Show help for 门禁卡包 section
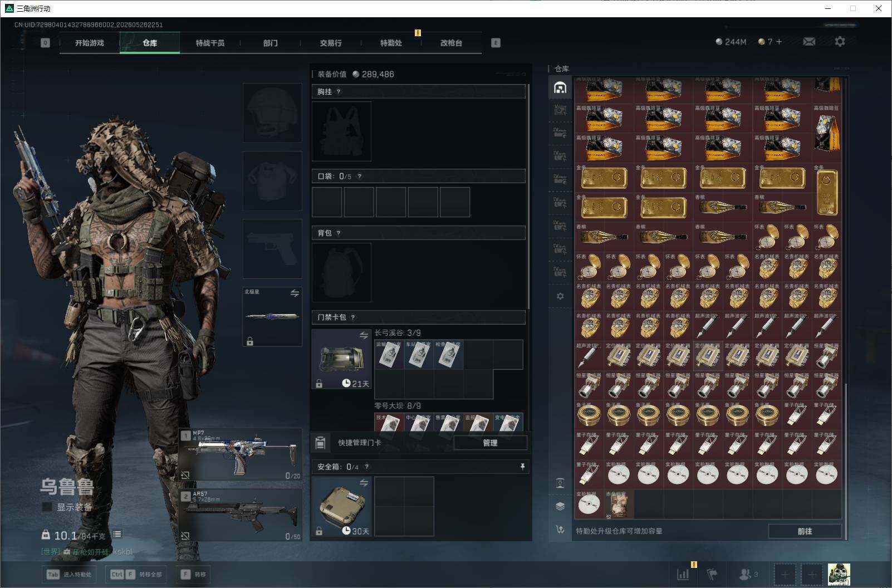This screenshot has height=588, width=892. click(353, 317)
